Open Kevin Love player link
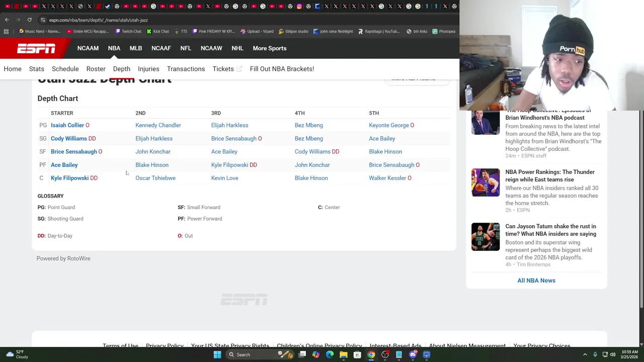 pos(225,178)
